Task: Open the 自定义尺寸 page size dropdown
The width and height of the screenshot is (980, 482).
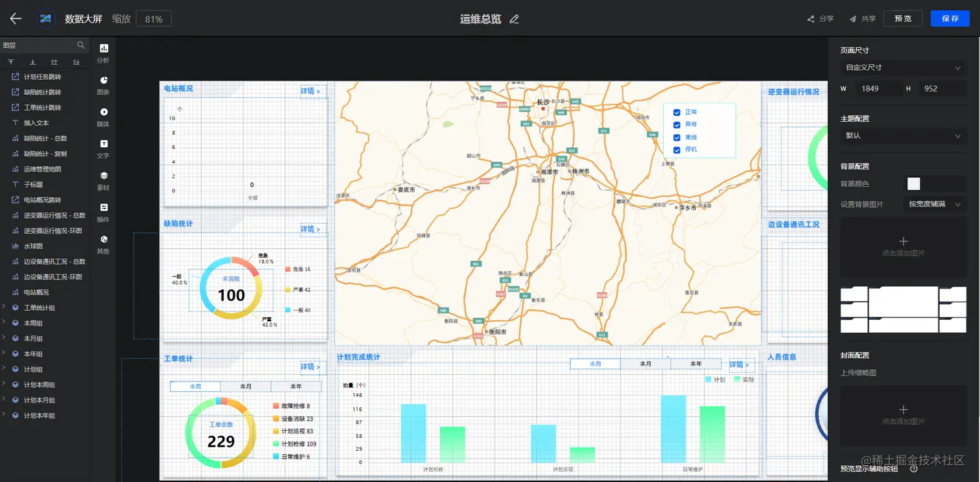Action: click(904, 67)
